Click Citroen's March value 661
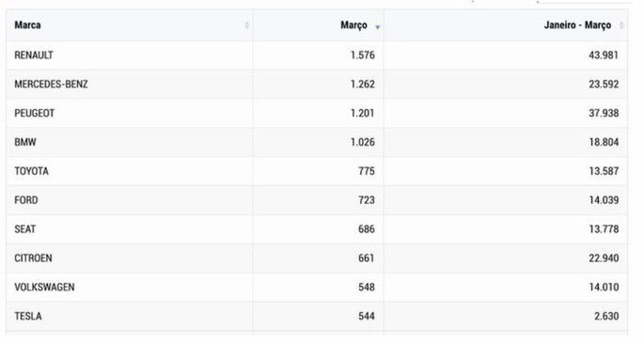The height and width of the screenshot is (344, 644). coord(367,258)
